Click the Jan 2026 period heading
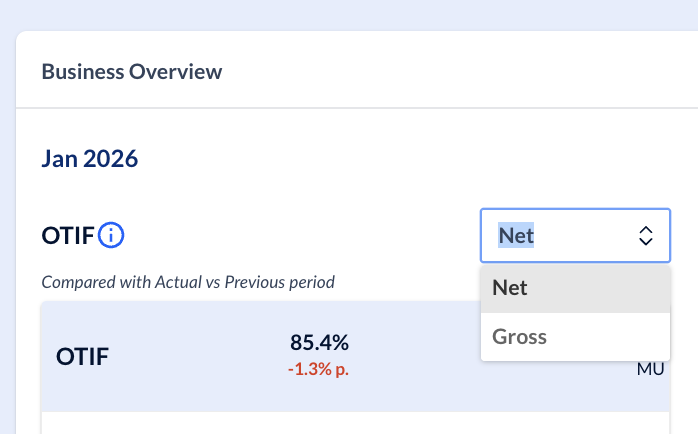 (x=90, y=158)
